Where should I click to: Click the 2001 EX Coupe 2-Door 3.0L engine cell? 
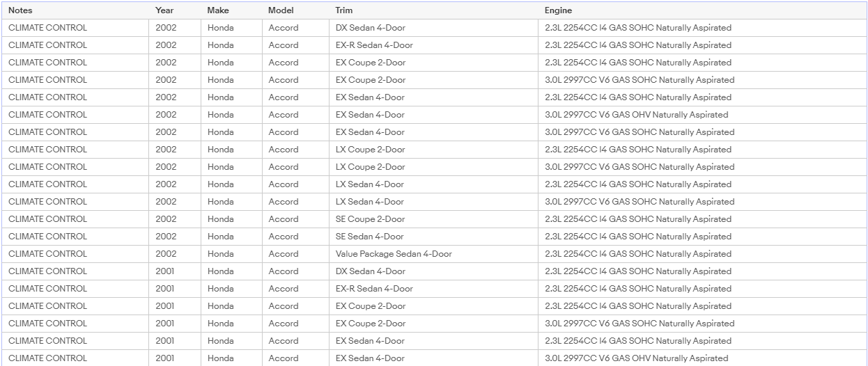702,324
